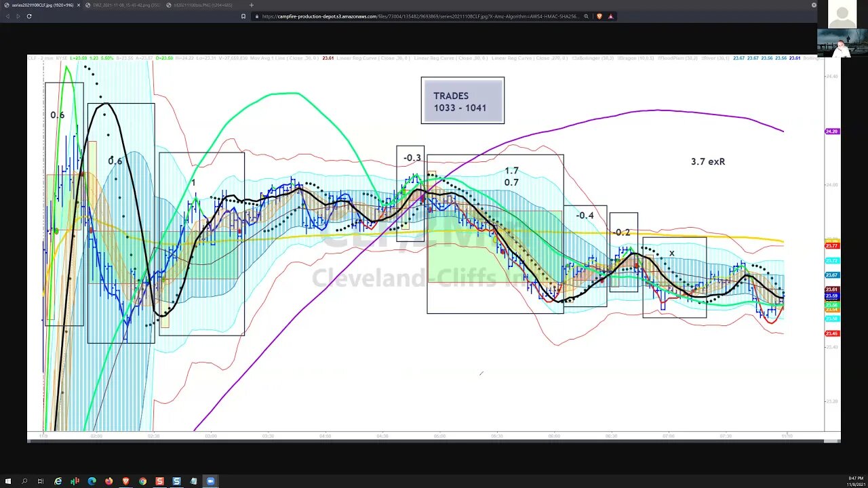This screenshot has height=488, width=868.
Task: Click the red 23.45 price label
Action: pos(832,333)
